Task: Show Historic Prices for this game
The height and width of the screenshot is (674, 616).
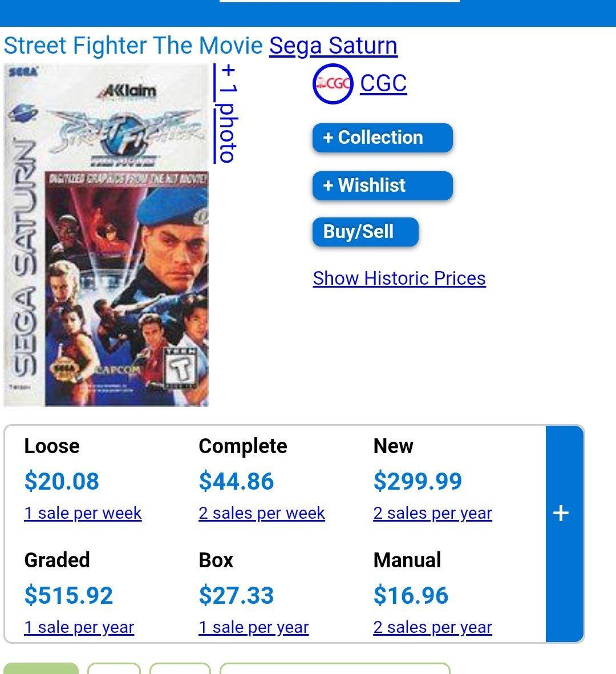Action: point(399,279)
